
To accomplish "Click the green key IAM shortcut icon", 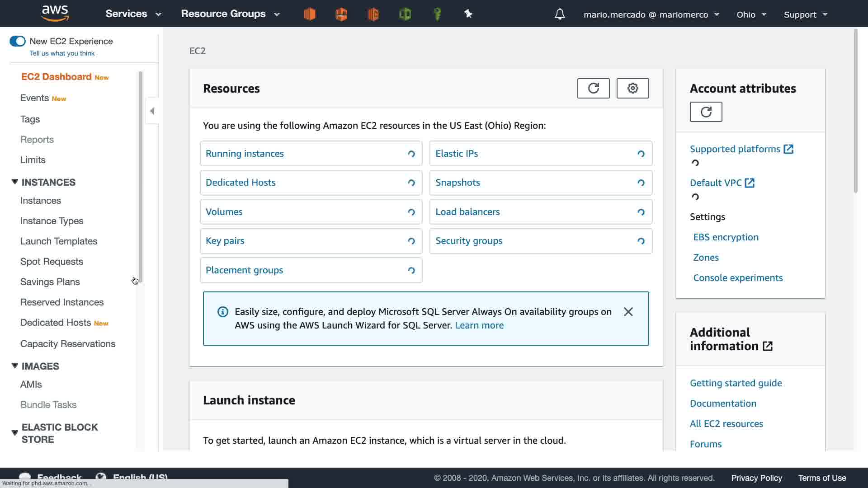I will point(437,14).
